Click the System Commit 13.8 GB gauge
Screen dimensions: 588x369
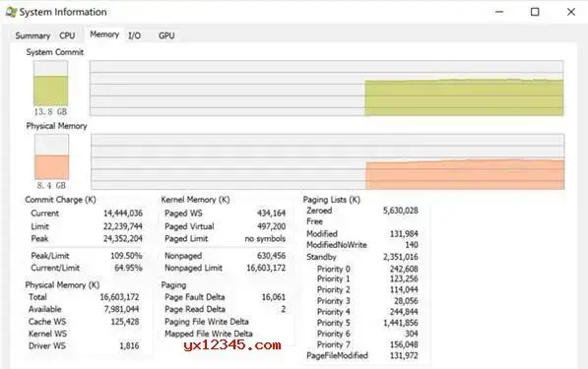(50, 84)
